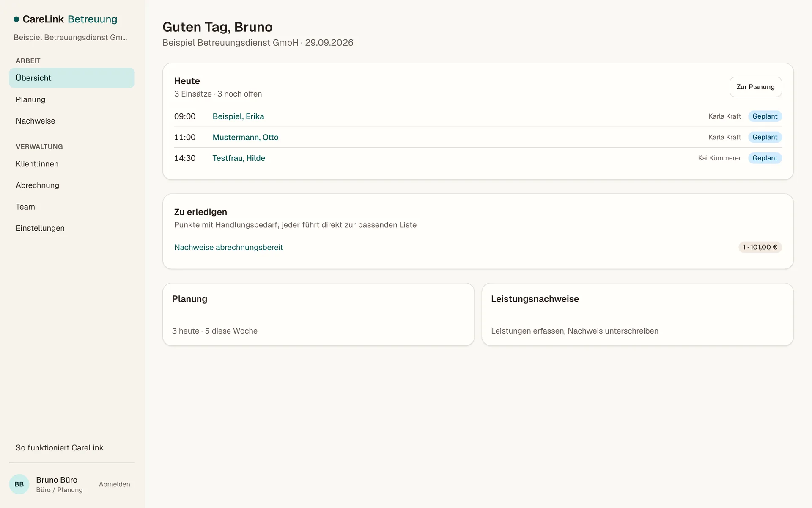Click the BB user avatar
The width and height of the screenshot is (812, 508).
(x=19, y=484)
